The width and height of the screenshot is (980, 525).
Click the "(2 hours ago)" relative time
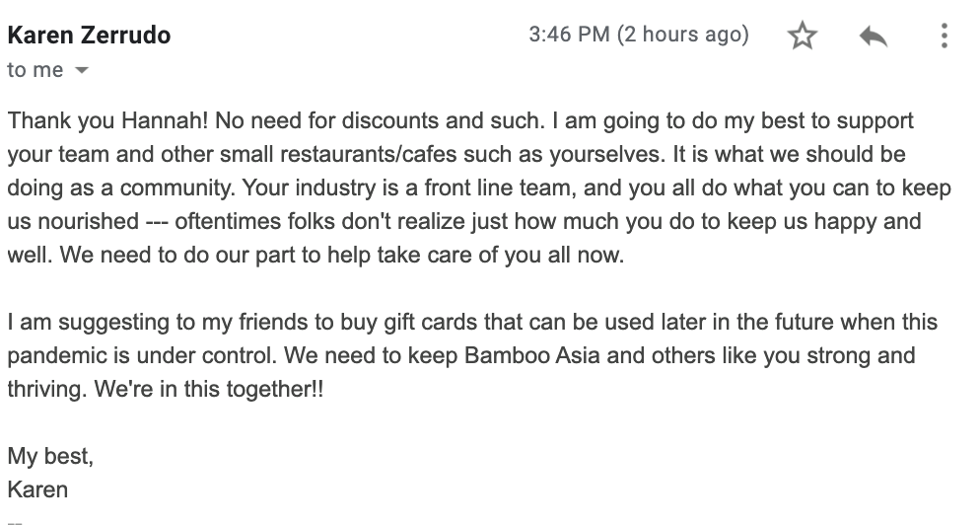[x=682, y=35]
